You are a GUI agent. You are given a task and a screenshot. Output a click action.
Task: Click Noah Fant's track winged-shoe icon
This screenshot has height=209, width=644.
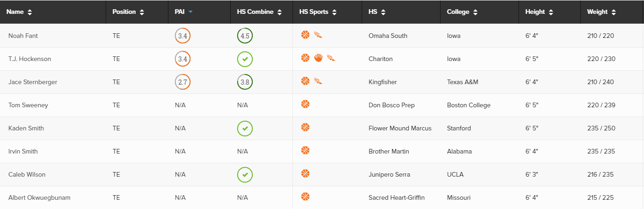coord(318,35)
